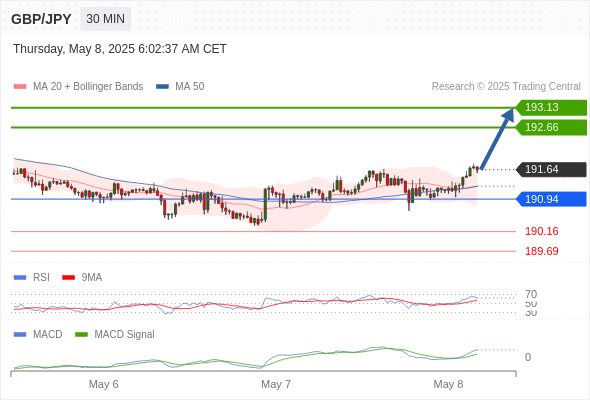
Task: Click the May 6 date axis label
Action: click(103, 384)
